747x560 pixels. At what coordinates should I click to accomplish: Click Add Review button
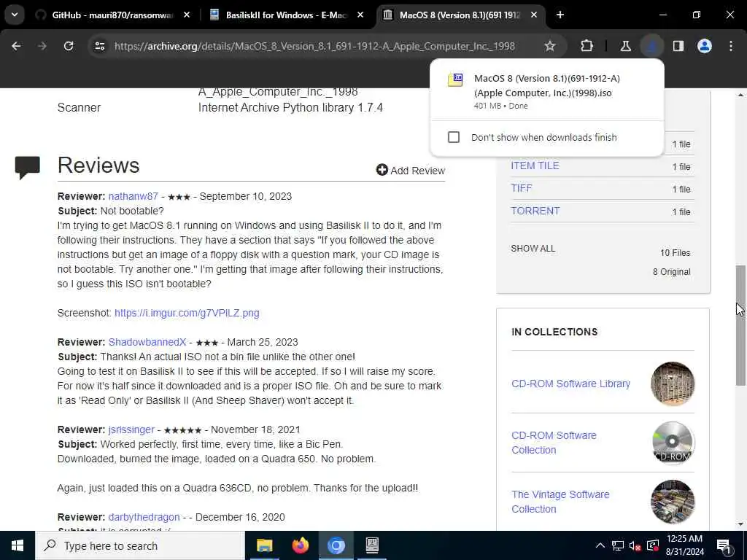point(410,171)
